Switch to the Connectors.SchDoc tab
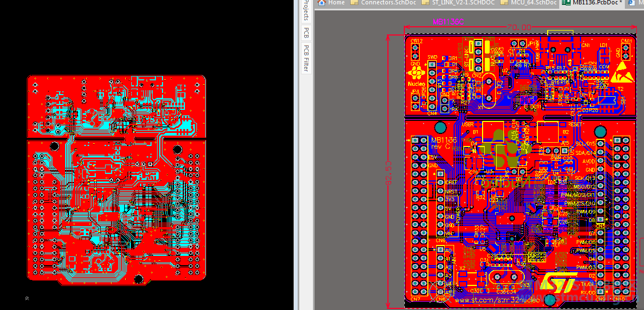Viewport: 644px width, 310px height. pyautogui.click(x=384, y=3)
